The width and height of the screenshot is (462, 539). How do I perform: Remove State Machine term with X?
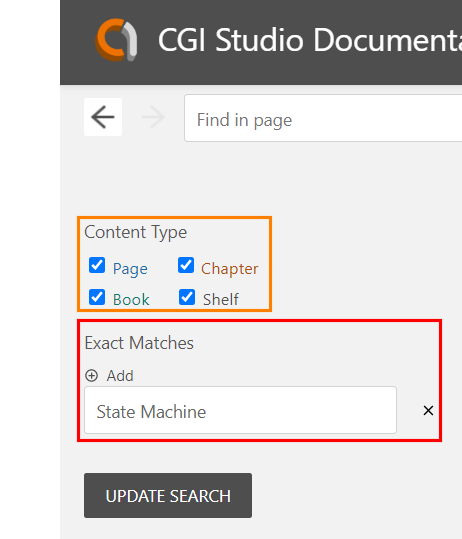428,410
